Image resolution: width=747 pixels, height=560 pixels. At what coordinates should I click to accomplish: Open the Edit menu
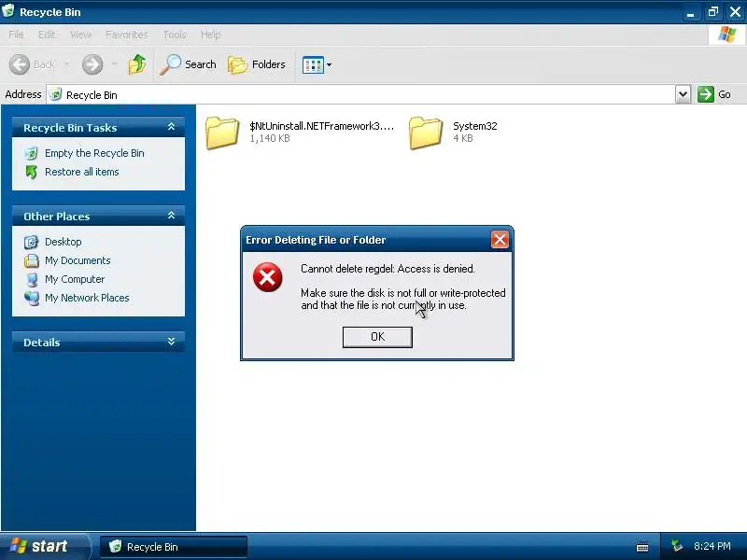(47, 35)
